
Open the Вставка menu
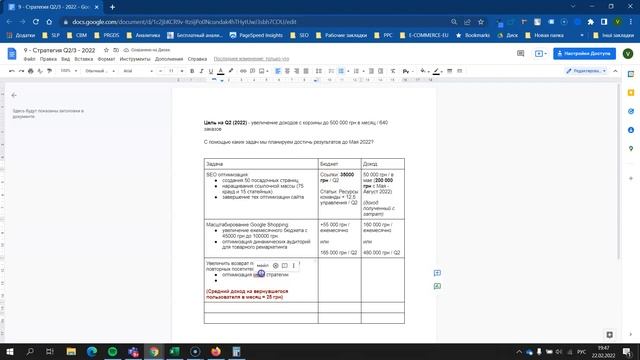coord(84,59)
